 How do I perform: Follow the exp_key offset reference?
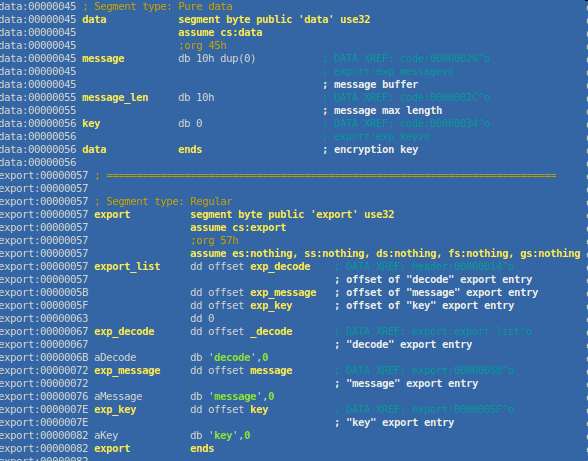pyautogui.click(x=271, y=306)
